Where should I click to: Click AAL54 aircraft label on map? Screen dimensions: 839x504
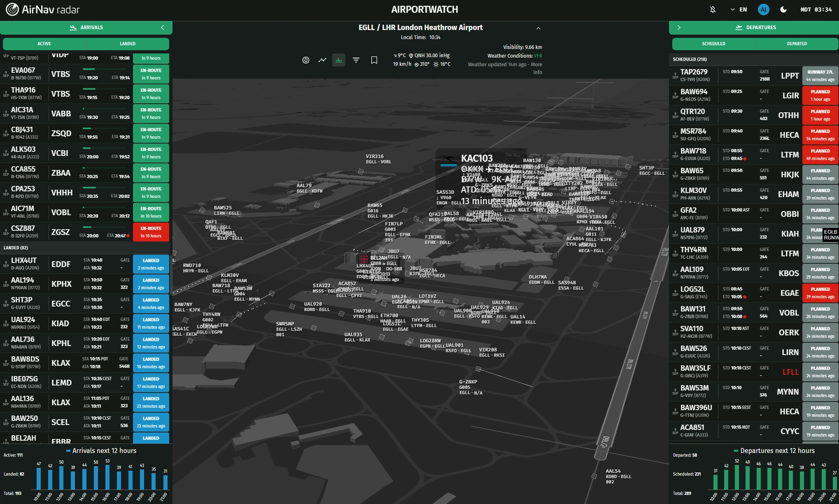[x=618, y=476]
